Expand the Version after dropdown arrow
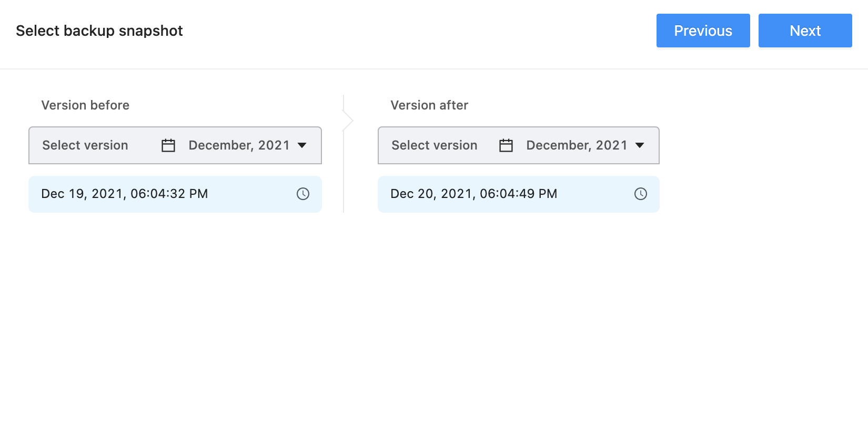The height and width of the screenshot is (436, 868). pos(640,145)
